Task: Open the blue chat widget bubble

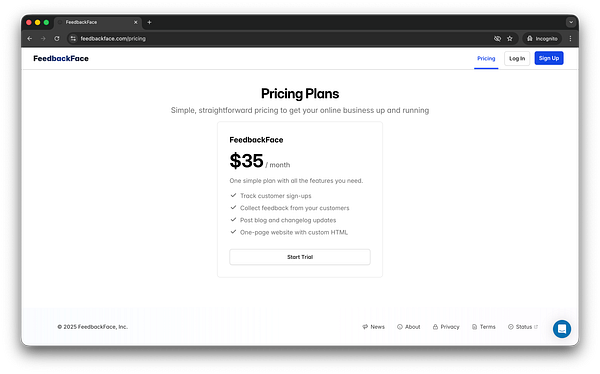Action: coord(562,329)
